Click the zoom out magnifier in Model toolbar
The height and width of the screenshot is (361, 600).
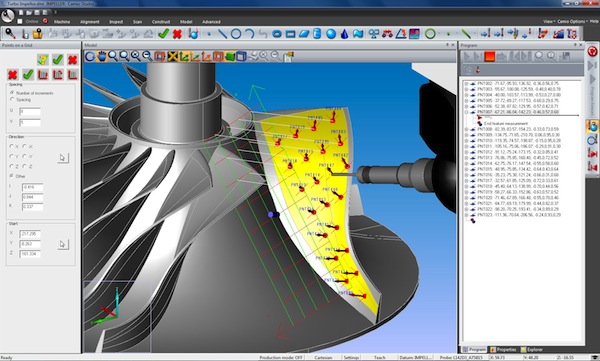point(147,57)
